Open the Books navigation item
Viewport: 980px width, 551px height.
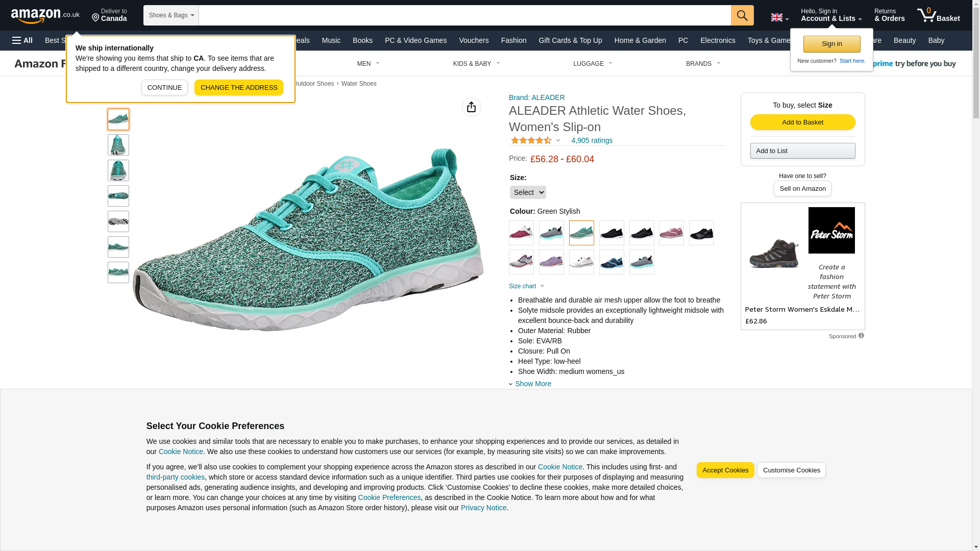pyautogui.click(x=362, y=40)
